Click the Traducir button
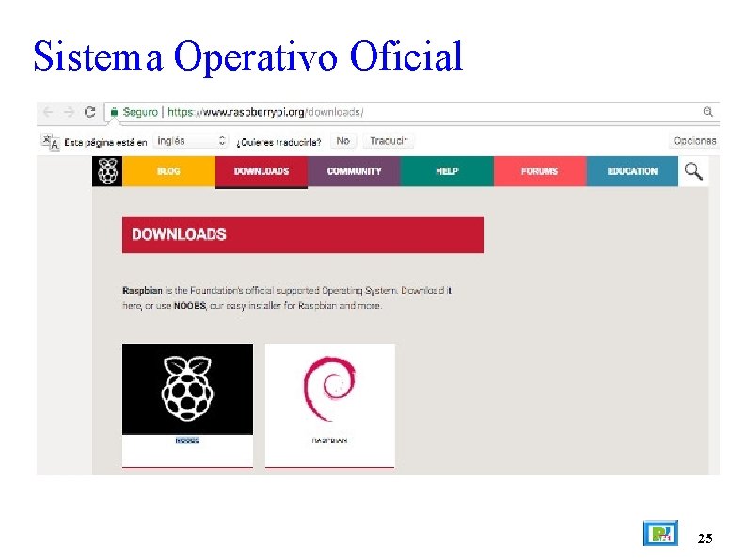 coord(389,141)
